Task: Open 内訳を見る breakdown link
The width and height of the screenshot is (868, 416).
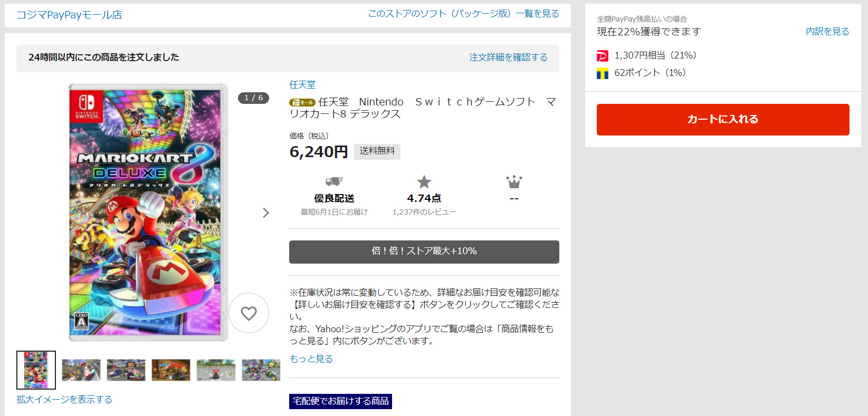Action: coord(827,32)
